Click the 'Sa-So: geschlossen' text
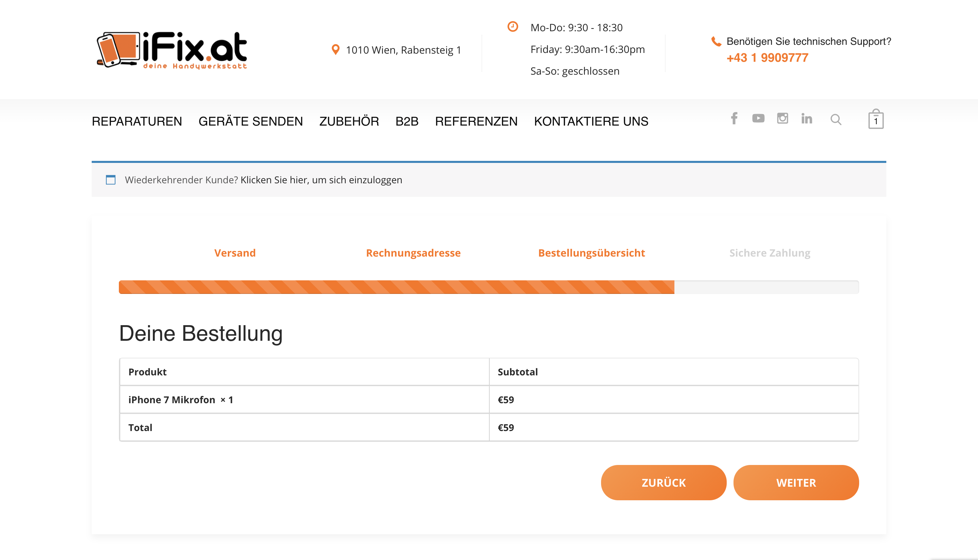Image resolution: width=978 pixels, height=560 pixels. click(575, 71)
